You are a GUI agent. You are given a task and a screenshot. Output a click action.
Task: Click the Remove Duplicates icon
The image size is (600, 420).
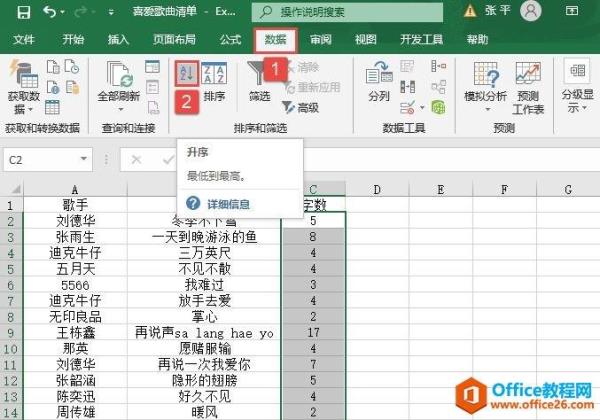(x=407, y=87)
